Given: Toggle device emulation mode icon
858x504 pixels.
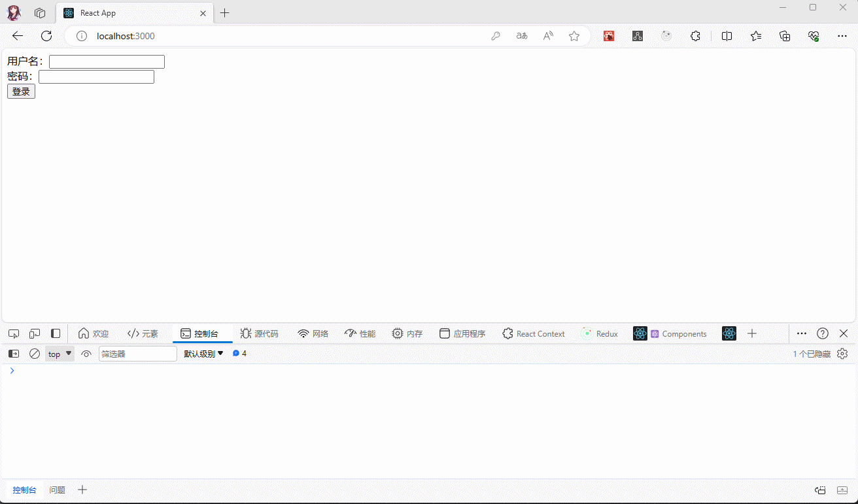Looking at the screenshot, I should (35, 333).
